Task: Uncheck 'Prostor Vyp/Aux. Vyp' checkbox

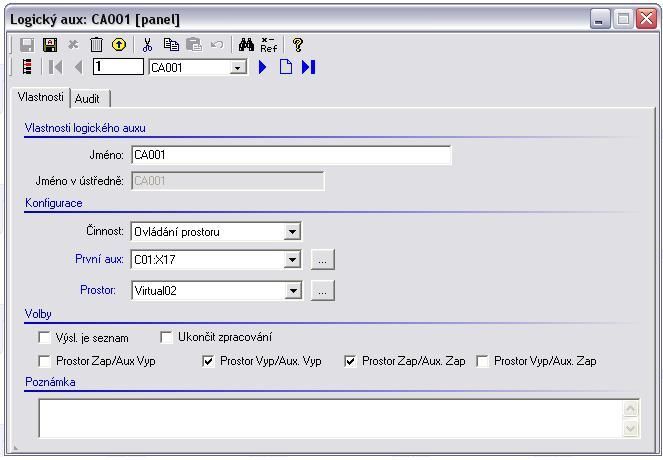Action: (208, 361)
